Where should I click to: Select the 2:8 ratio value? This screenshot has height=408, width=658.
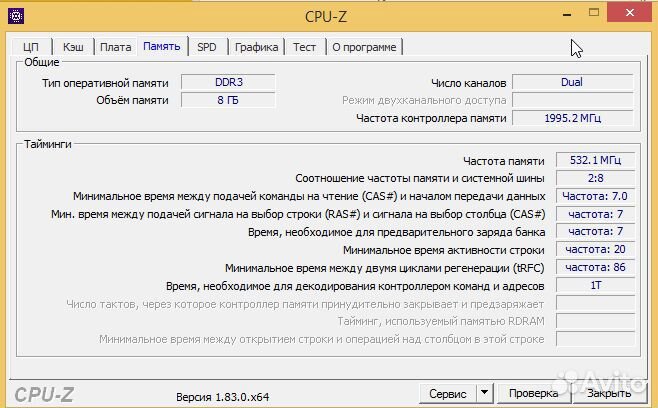click(x=595, y=178)
